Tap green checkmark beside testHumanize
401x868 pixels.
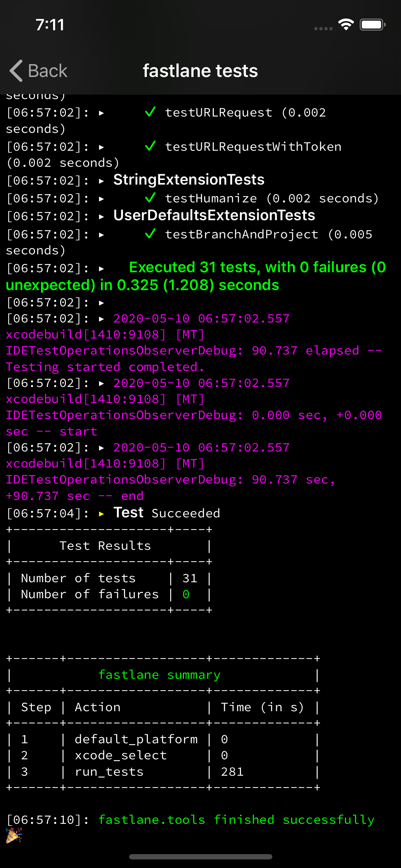tap(150, 197)
